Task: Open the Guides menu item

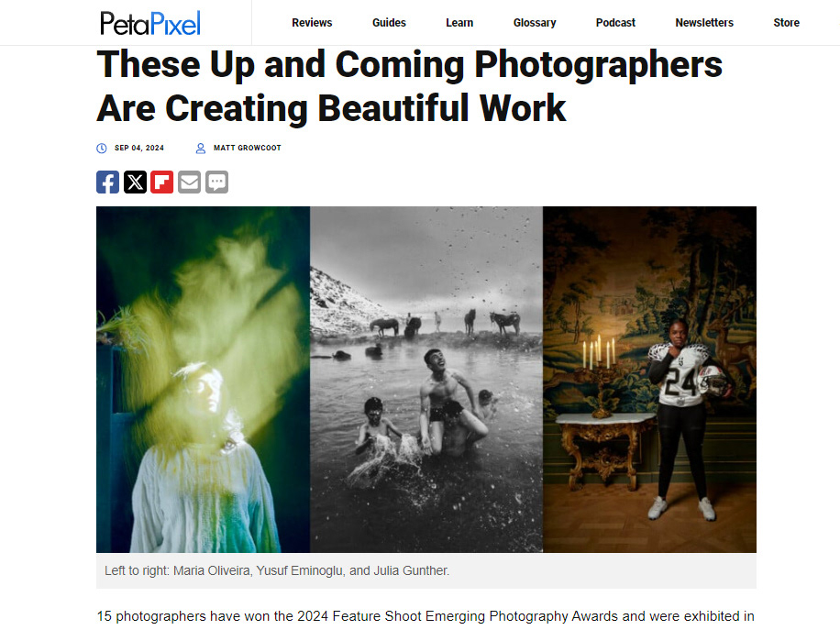Action: point(389,23)
